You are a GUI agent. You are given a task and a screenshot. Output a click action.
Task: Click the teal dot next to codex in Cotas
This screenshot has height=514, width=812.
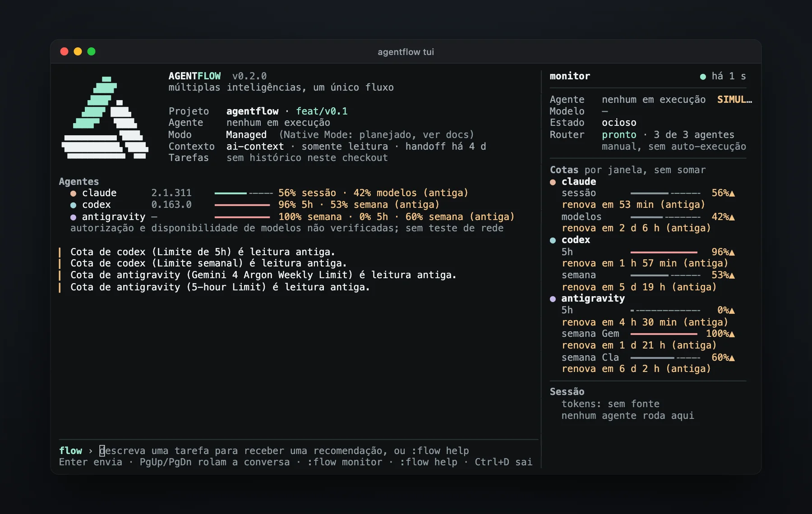point(553,240)
